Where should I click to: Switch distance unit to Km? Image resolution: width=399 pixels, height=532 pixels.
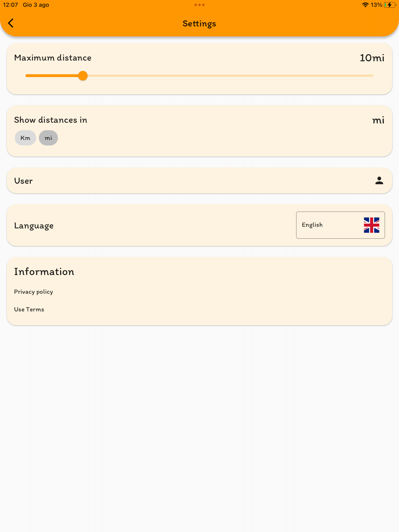[x=26, y=138]
